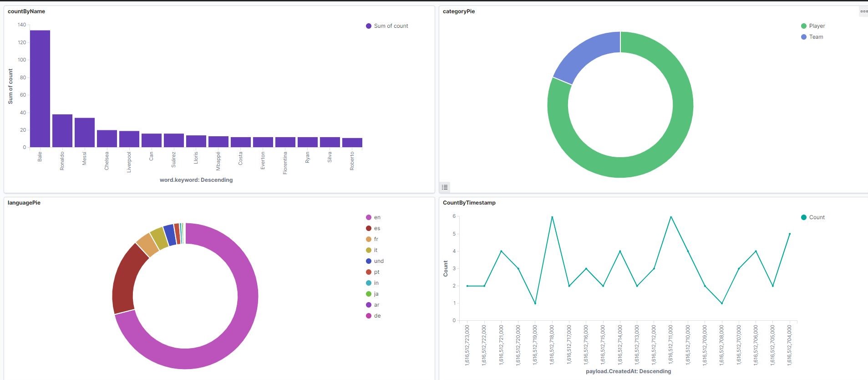This screenshot has height=380, width=868.
Task: Click the Fiorentina x-axis label
Action: click(285, 163)
